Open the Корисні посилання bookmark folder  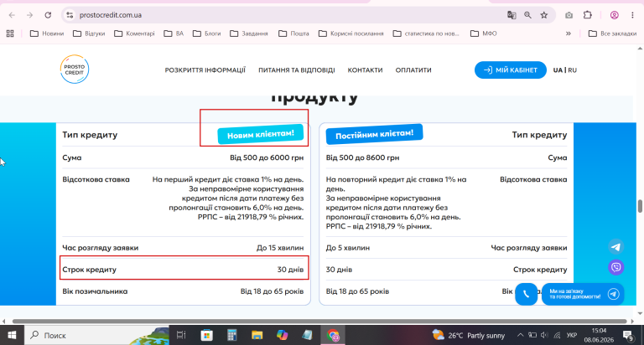[351, 33]
